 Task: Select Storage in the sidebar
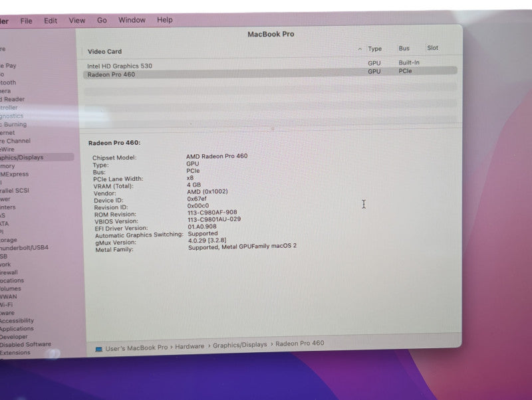point(9,240)
